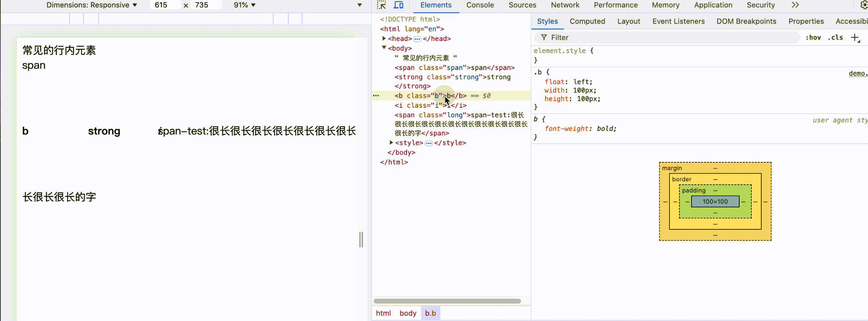Select the span class="span" element row
Image resolution: width=868 pixels, height=321 pixels.
pos(455,68)
